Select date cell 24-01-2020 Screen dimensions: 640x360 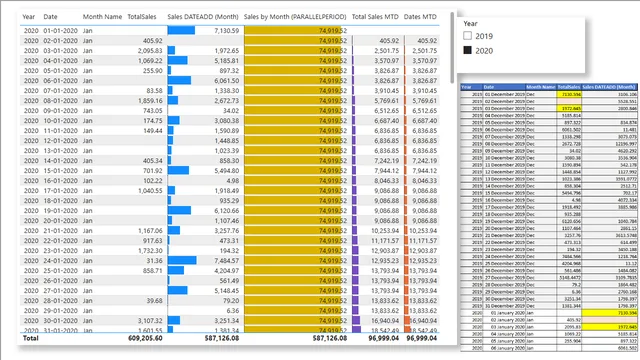click(x=60, y=261)
